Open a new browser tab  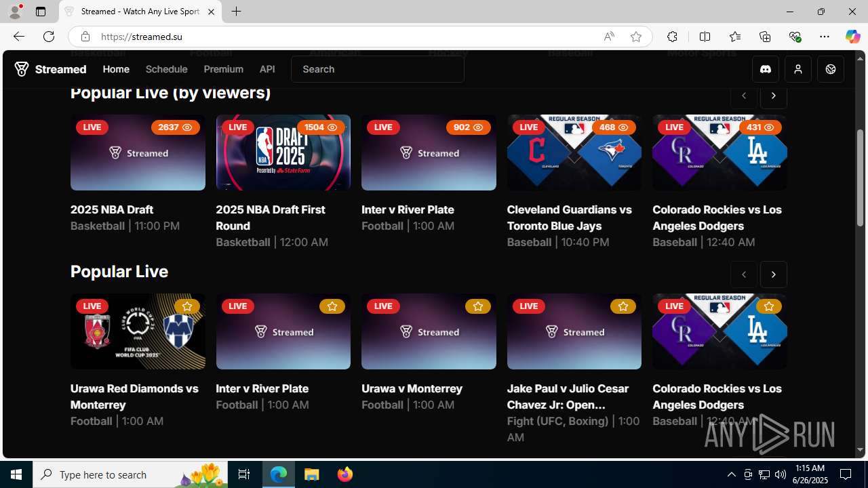coord(236,12)
